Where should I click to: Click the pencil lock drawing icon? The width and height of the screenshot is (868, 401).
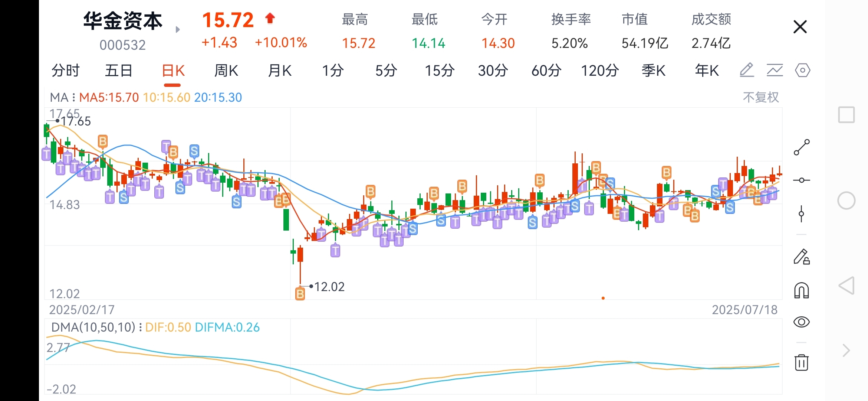pyautogui.click(x=802, y=257)
